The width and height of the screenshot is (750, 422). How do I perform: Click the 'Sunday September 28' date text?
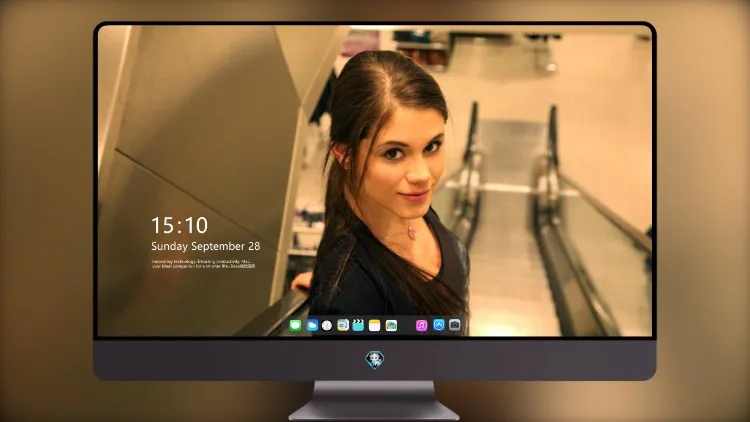[x=206, y=246]
